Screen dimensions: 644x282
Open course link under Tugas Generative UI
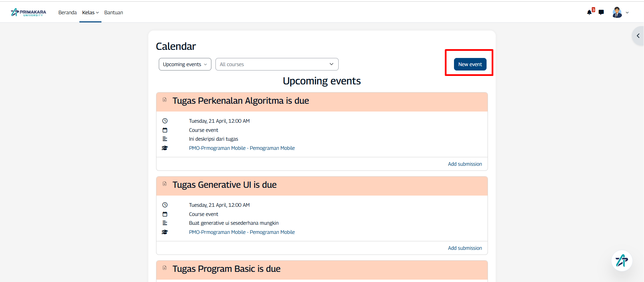[x=242, y=232]
